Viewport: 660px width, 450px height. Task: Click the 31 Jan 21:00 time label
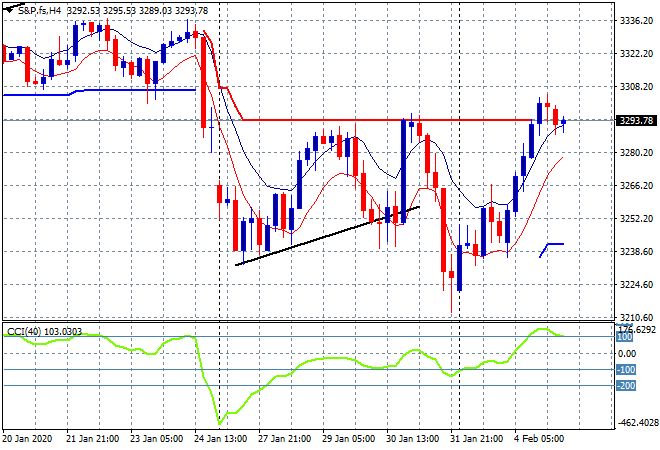[476, 439]
